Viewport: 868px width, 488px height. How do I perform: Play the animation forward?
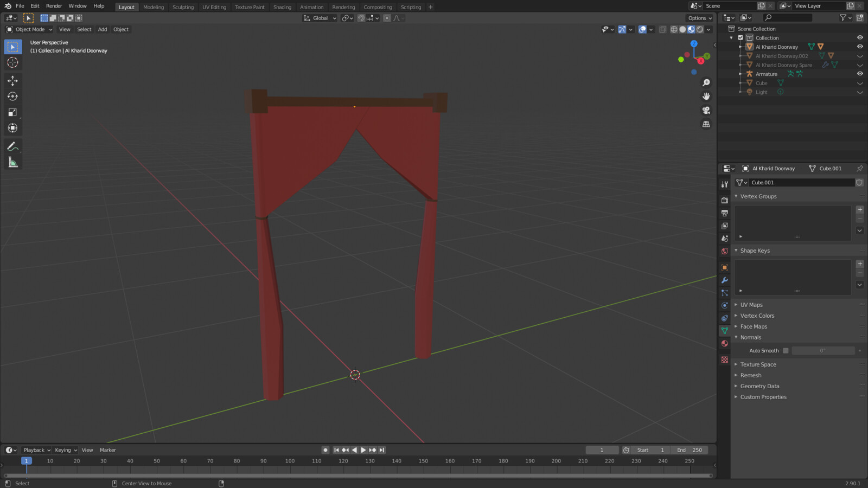(x=363, y=450)
